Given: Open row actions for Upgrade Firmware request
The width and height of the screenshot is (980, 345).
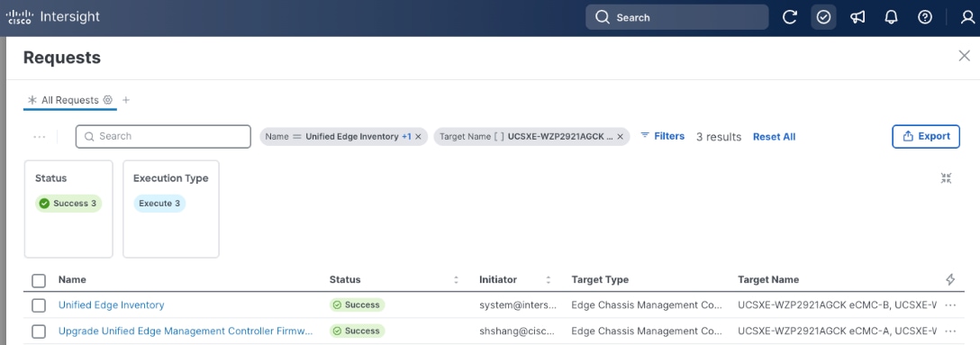Looking at the screenshot, I should pyautogui.click(x=950, y=331).
